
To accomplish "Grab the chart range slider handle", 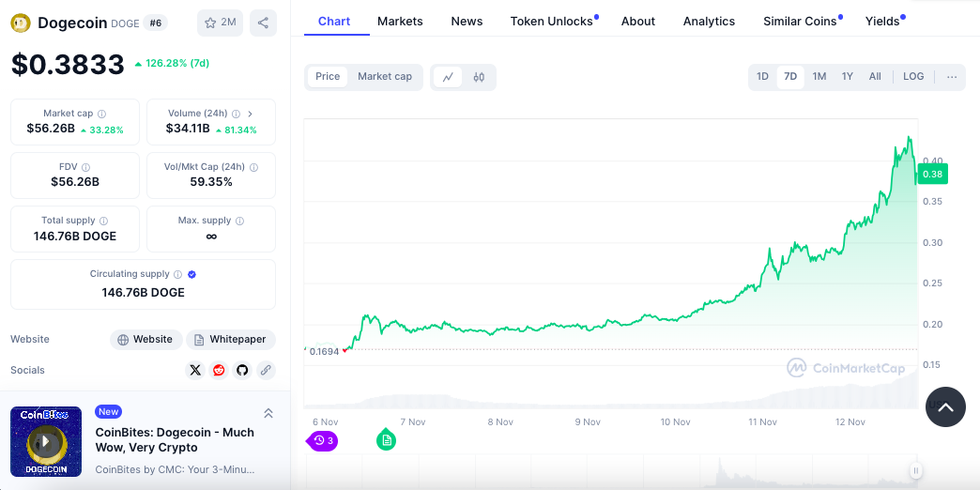I will [915, 470].
